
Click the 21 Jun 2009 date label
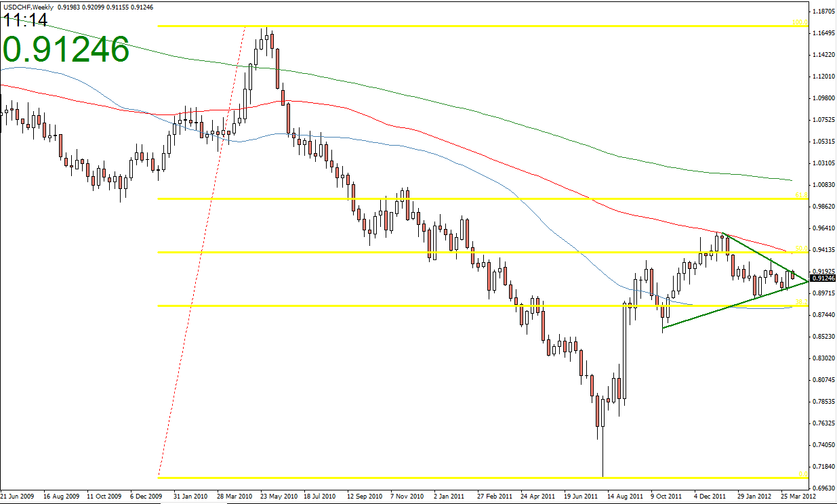pos(18,497)
